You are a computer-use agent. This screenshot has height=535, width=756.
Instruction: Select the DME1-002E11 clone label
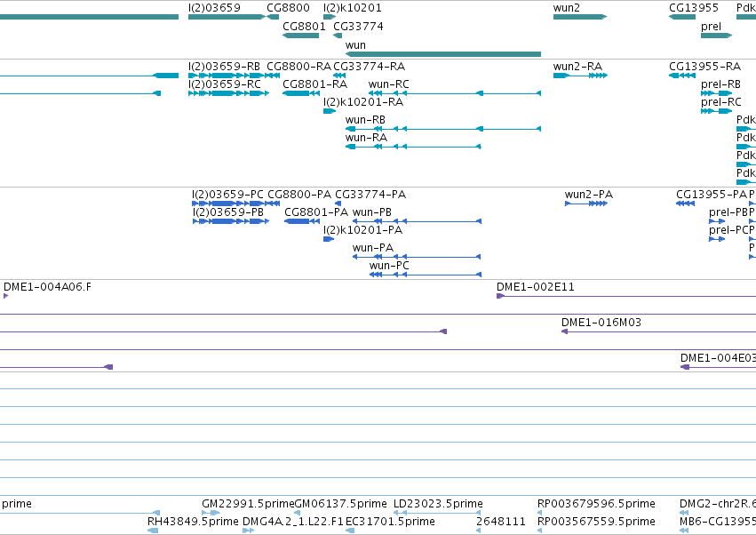click(x=535, y=287)
